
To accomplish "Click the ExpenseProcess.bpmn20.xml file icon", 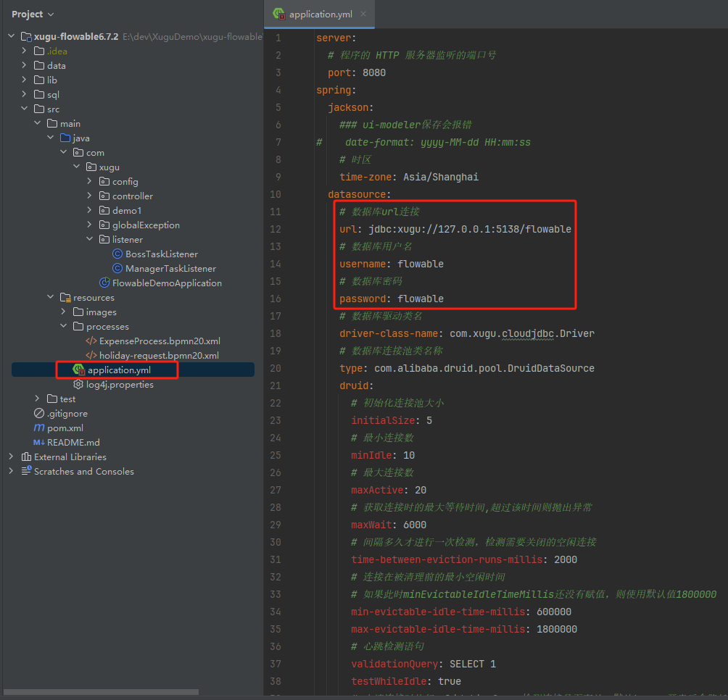I will [x=91, y=341].
